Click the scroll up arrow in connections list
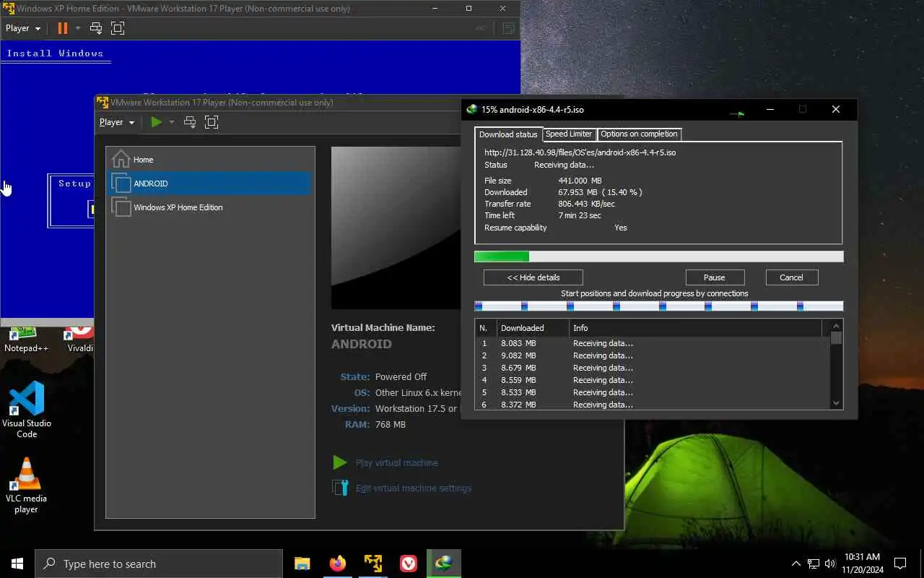The height and width of the screenshot is (578, 924). [x=837, y=327]
